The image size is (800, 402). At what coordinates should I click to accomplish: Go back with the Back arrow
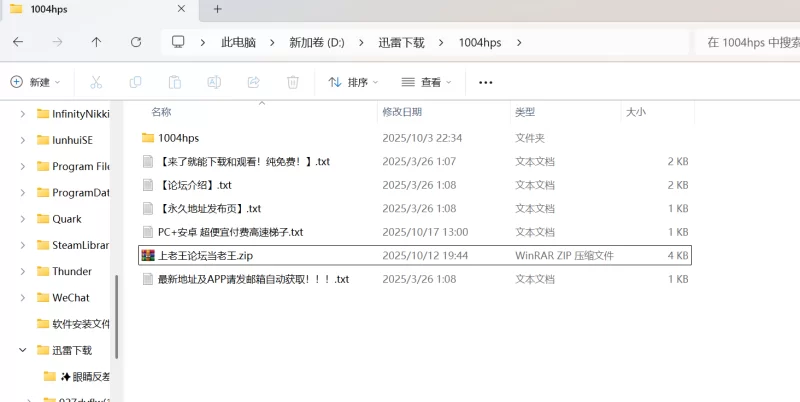coord(18,42)
